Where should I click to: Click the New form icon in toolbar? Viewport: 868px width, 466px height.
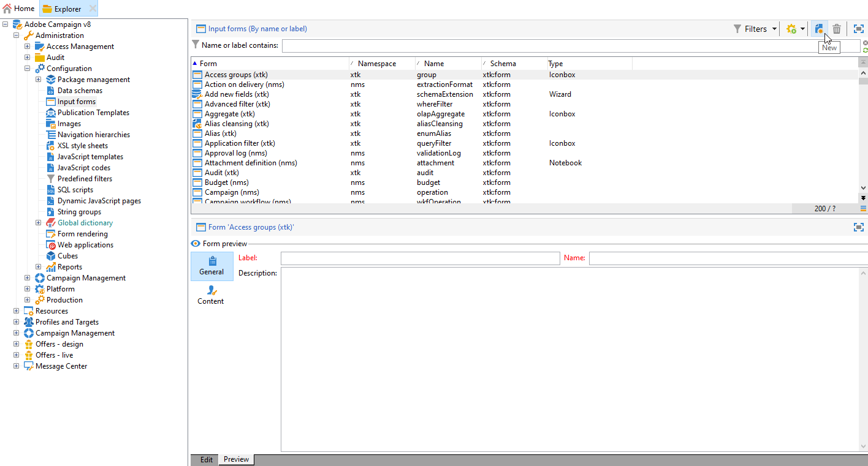coord(819,29)
